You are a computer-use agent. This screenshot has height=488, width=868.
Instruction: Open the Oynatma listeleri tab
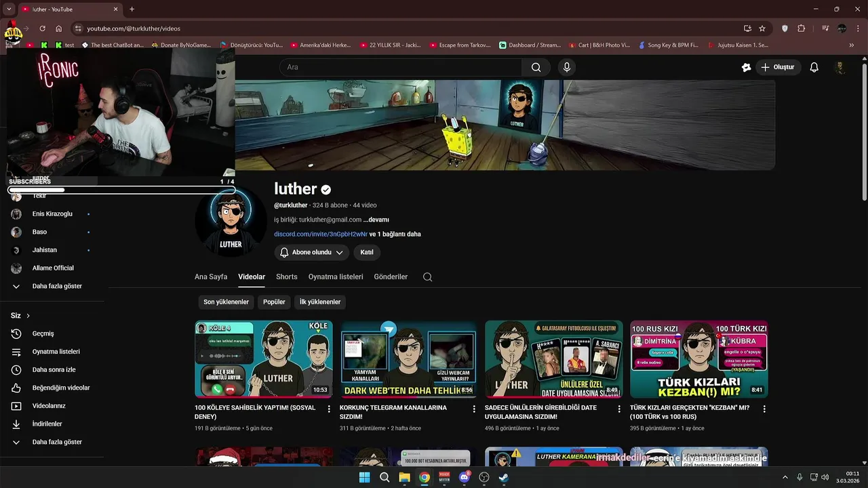point(336,277)
